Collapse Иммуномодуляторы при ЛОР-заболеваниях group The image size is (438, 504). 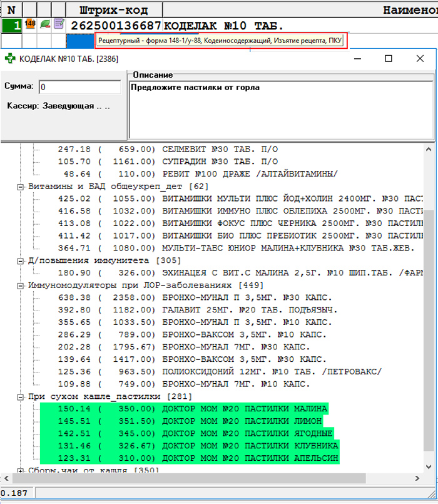20,285
